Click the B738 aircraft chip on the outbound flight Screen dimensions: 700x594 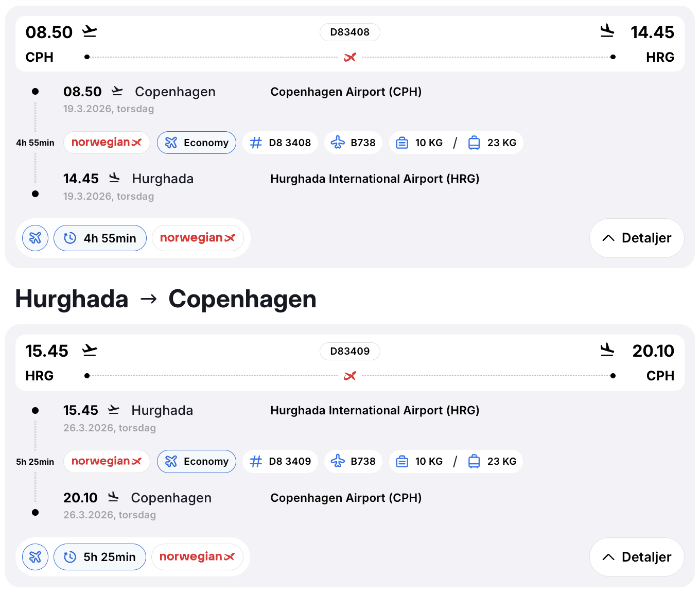[x=353, y=143]
